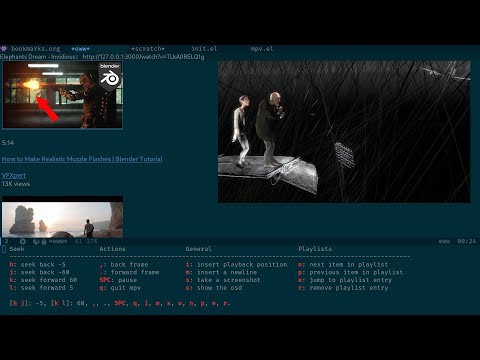The height and width of the screenshot is (360, 480).
Task: Choose the 'back frame' action
Action: 124,265
